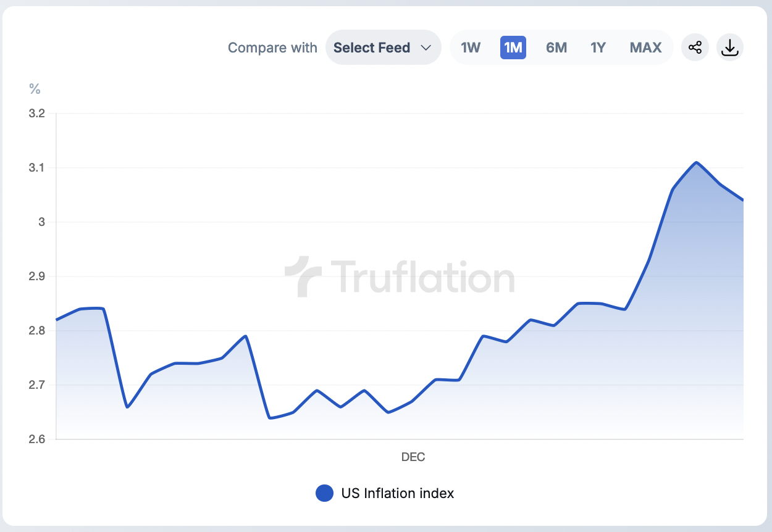The height and width of the screenshot is (532, 772).
Task: Click the blue US Inflation legend dot
Action: (324, 493)
